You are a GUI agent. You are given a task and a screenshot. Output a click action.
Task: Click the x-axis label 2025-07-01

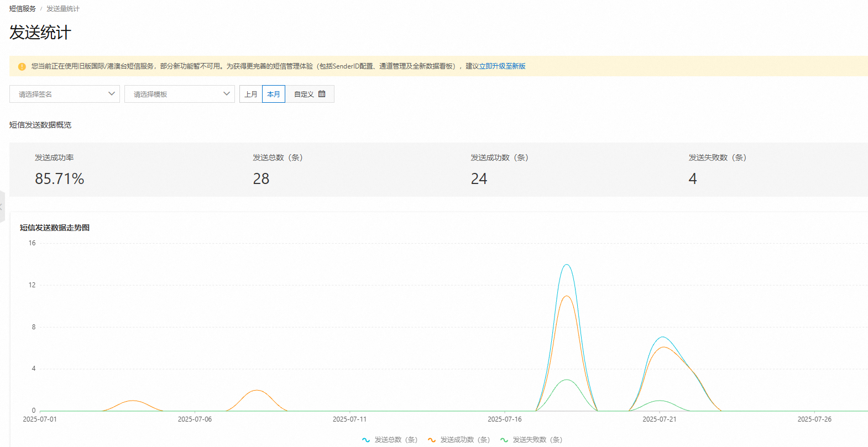click(x=40, y=419)
